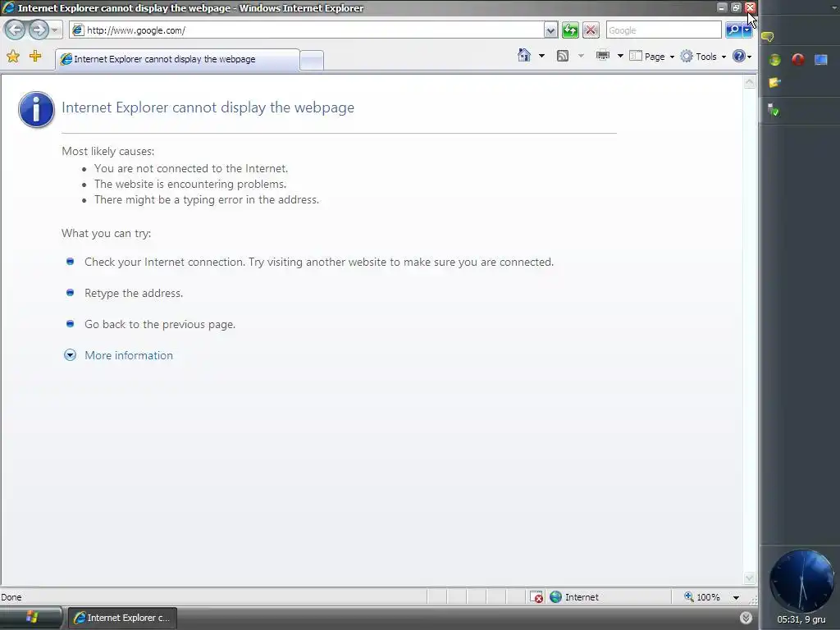
Task: Open the Page menu
Action: (652, 57)
